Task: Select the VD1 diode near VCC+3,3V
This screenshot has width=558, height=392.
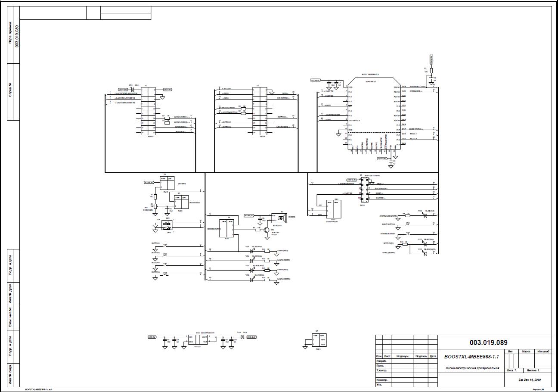Action: pyautogui.click(x=133, y=90)
